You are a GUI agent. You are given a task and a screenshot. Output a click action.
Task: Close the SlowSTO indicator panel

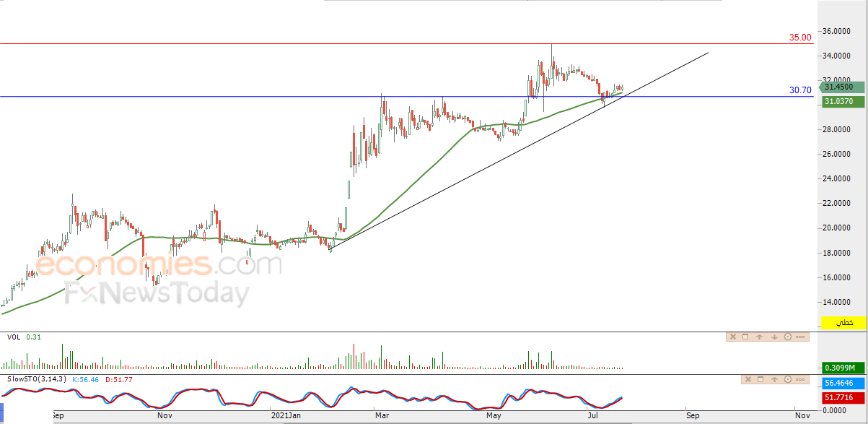pos(748,379)
